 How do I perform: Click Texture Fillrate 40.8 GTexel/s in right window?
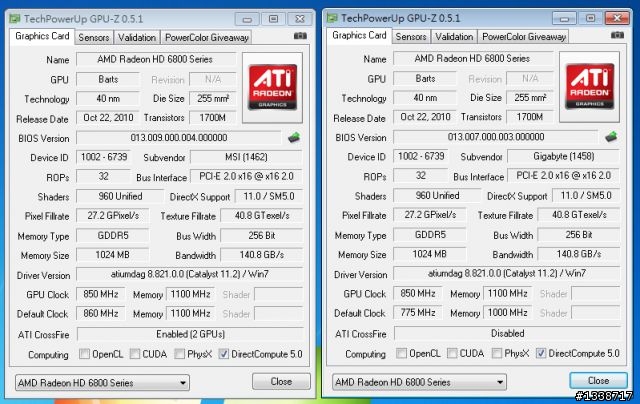579,215
